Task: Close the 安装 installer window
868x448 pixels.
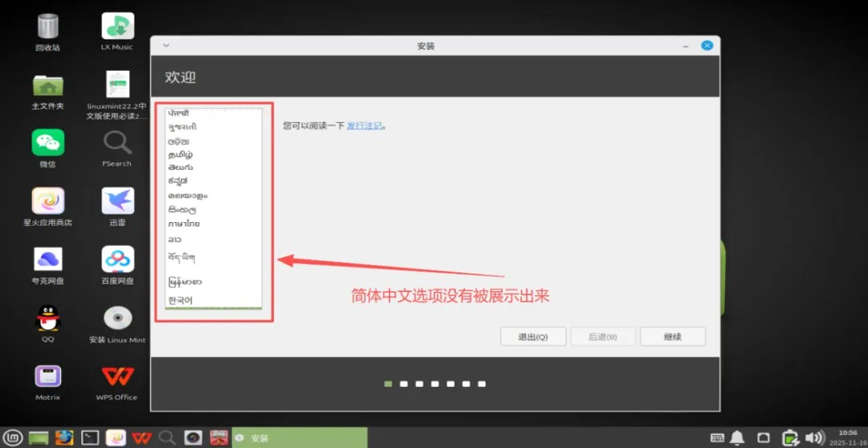Action: click(x=707, y=46)
